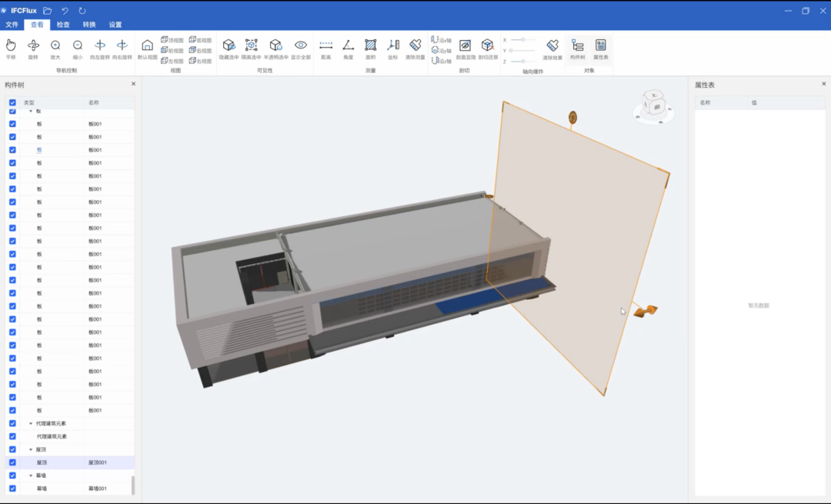Uncheck the 屋顶 group checkbox
This screenshot has width=831, height=504.
point(12,449)
